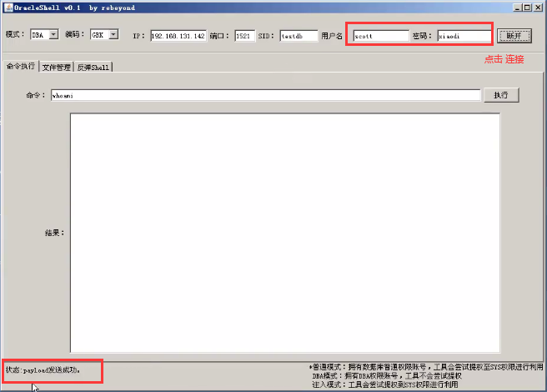The width and height of the screenshot is (547, 392).
Task: Click the status bar payload message
Action: (x=43, y=369)
